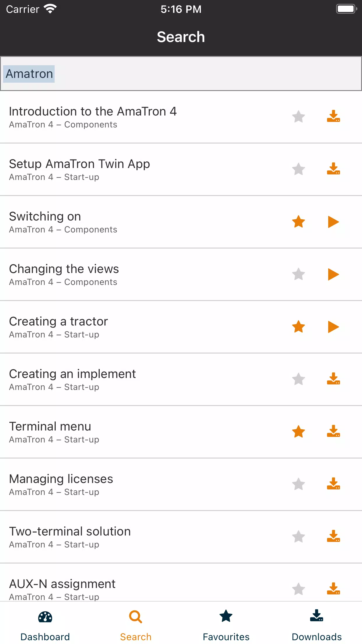
Task: Play the Switching on video
Action: click(x=333, y=222)
